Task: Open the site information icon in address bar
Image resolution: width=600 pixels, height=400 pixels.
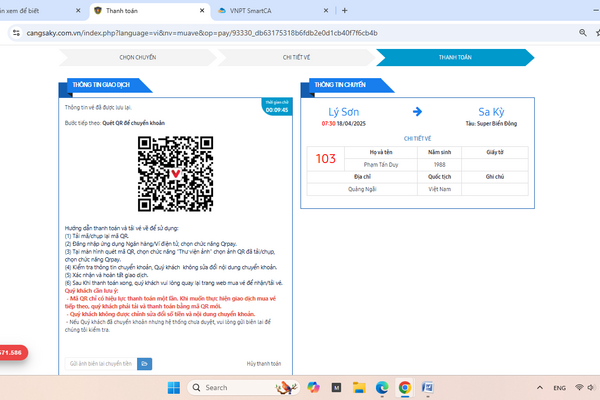Action: click(x=16, y=33)
